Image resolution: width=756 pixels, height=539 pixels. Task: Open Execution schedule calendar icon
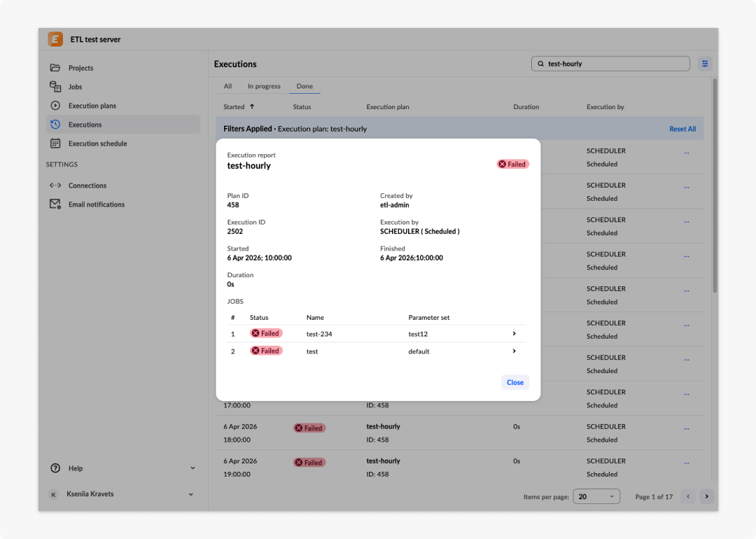point(55,143)
